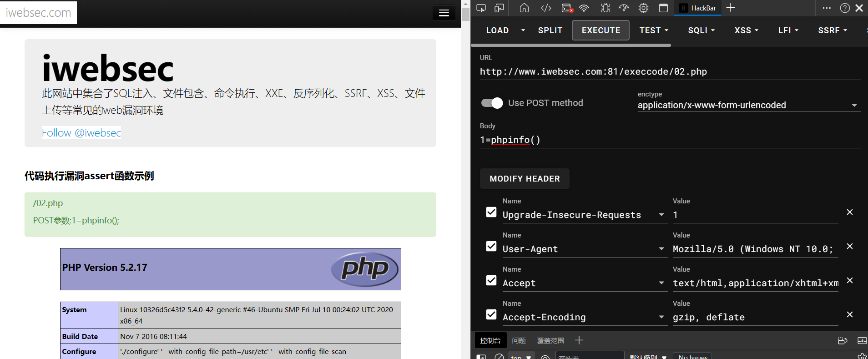Remove the User-Agent header row

coord(849,246)
